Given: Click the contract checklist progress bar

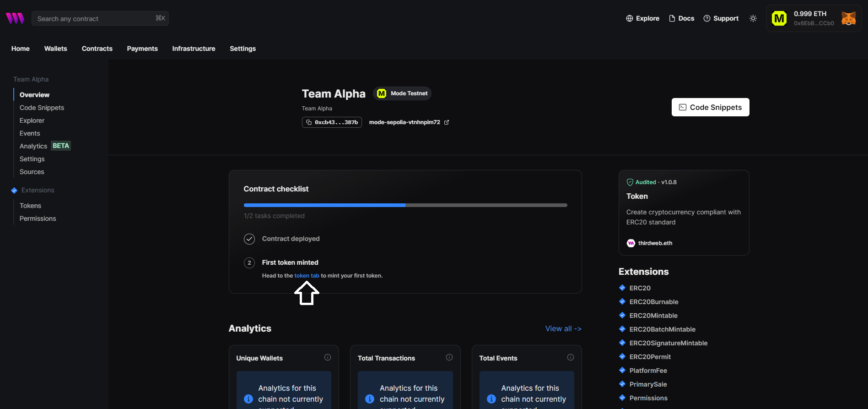Looking at the screenshot, I should 405,205.
